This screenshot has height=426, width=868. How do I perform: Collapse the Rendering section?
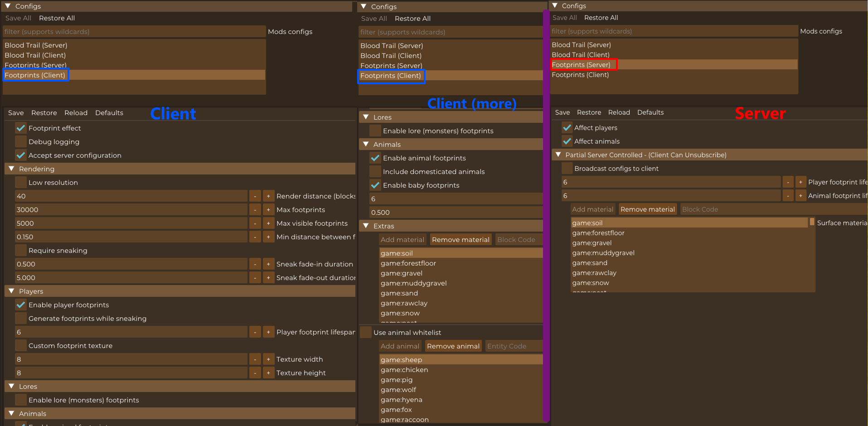[11, 169]
